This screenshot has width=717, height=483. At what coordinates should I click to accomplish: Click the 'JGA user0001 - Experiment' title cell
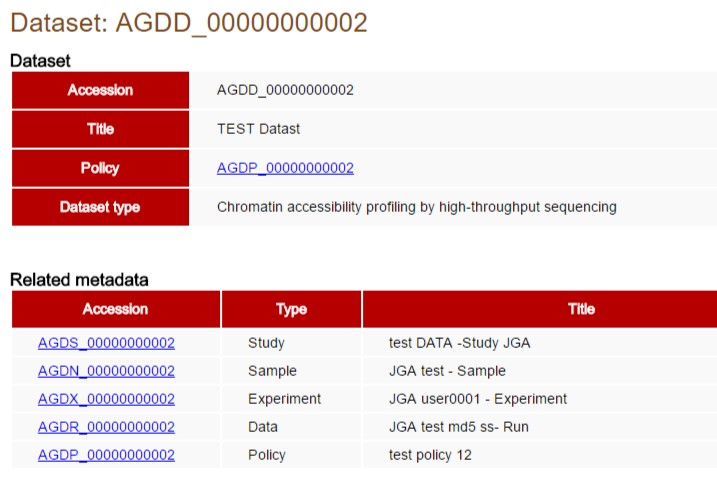pos(477,399)
